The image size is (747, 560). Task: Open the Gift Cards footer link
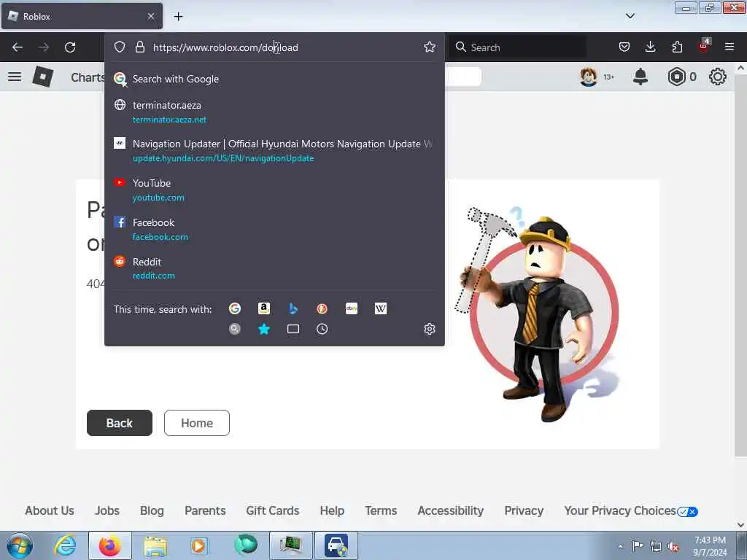tap(273, 510)
